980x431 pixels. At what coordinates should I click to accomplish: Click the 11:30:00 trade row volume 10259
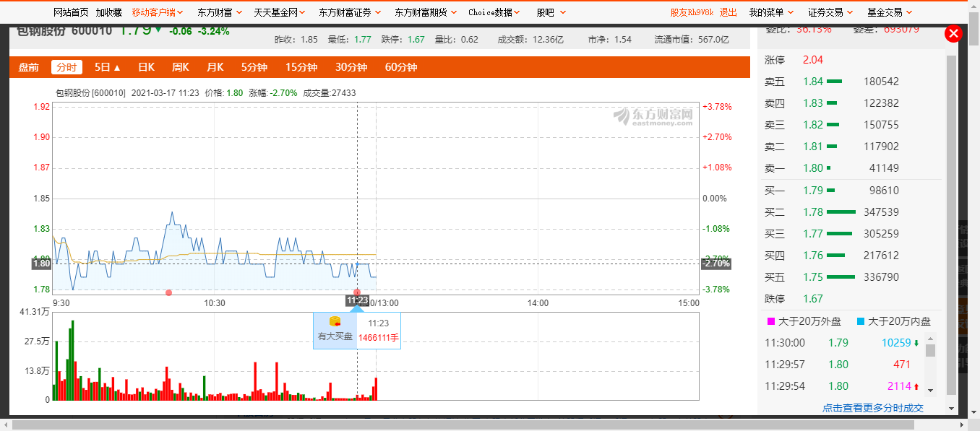coord(896,343)
